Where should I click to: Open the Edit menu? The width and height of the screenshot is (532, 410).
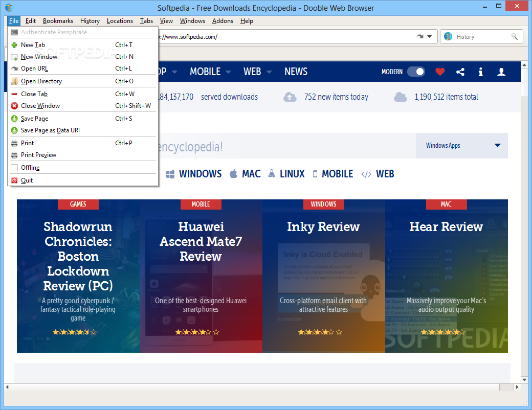click(x=31, y=21)
